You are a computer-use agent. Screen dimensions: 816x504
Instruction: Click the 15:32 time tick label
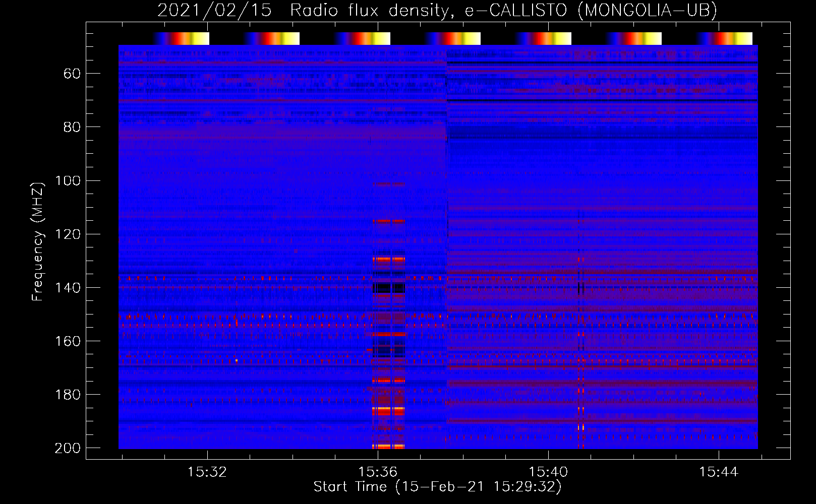(x=207, y=472)
